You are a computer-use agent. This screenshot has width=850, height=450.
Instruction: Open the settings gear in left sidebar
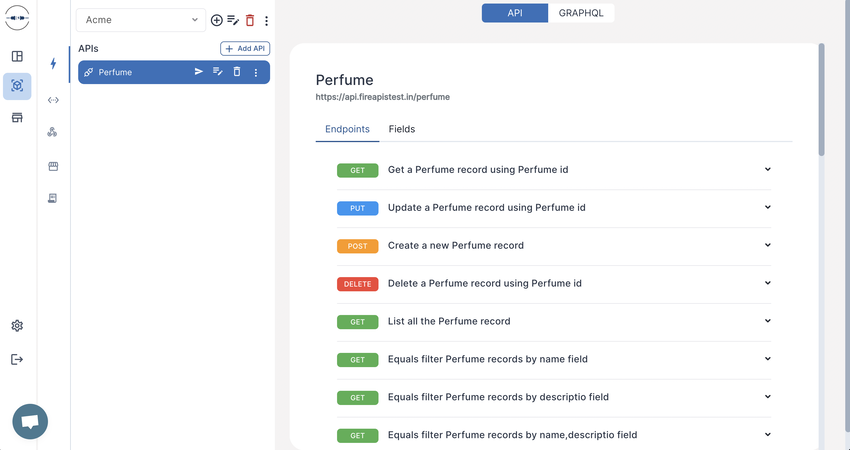coord(17,326)
